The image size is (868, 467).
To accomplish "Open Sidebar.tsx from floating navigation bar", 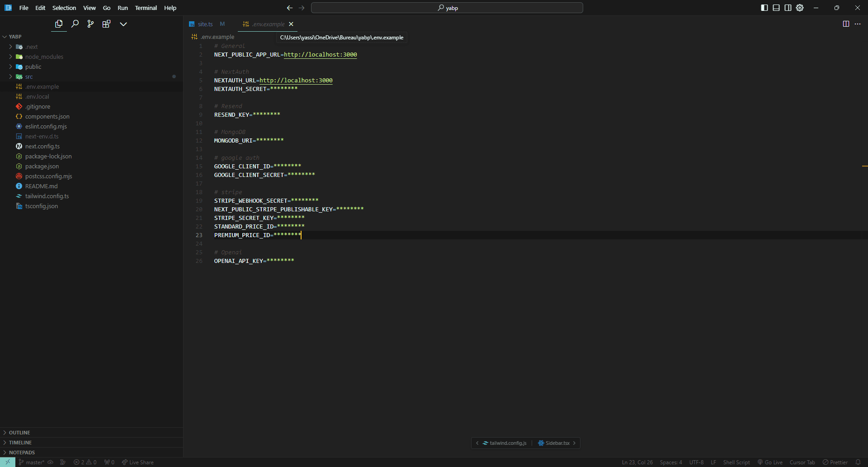I will pyautogui.click(x=554, y=443).
